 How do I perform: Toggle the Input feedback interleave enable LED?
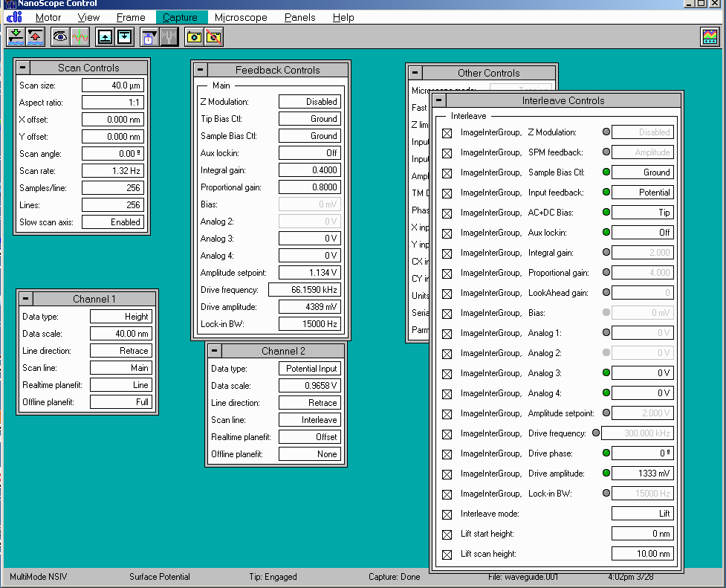[x=606, y=192]
